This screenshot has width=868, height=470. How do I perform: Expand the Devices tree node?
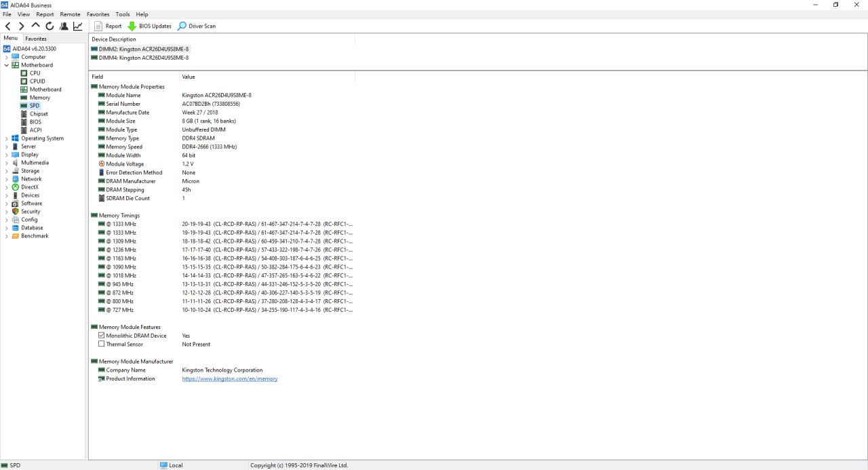pos(7,195)
